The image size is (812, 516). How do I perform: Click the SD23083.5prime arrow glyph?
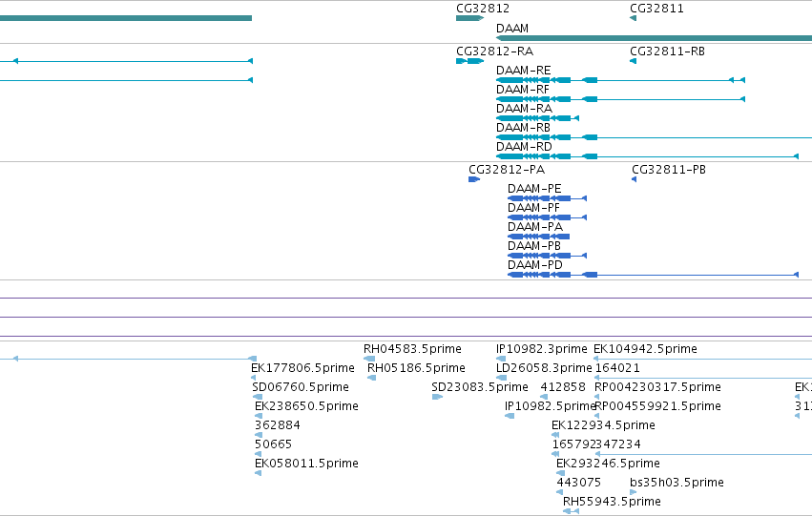[437, 397]
